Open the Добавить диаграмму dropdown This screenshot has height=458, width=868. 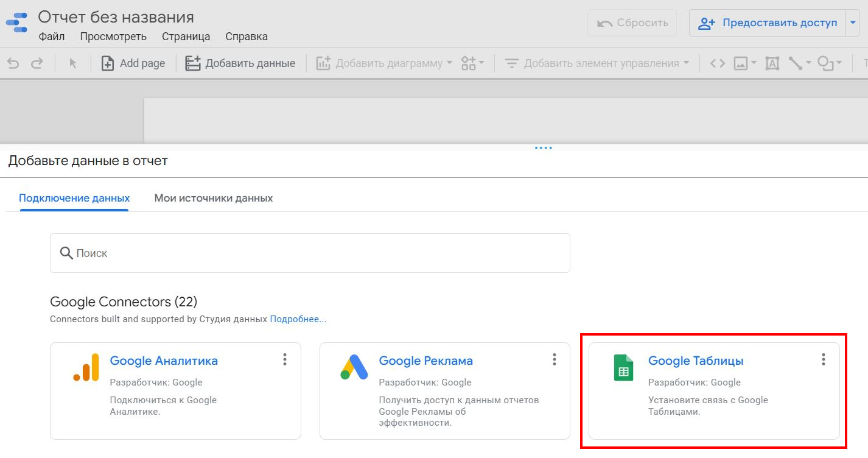(384, 63)
